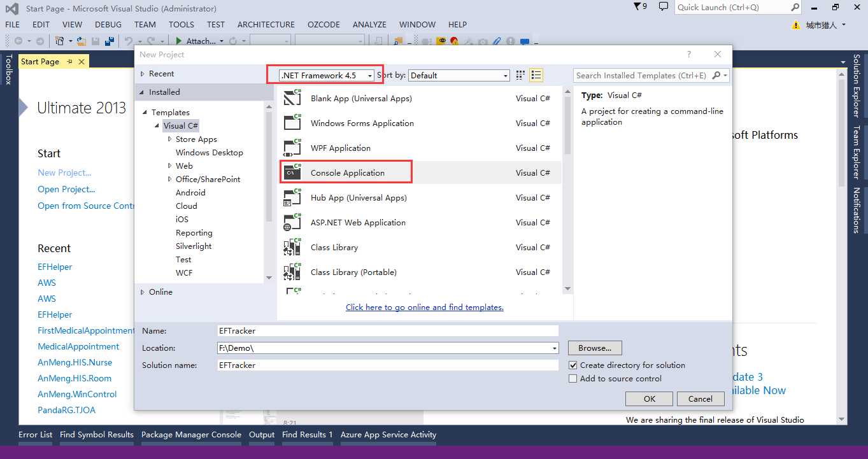The image size is (868, 459).
Task: Click the Open File toolbar icon
Action: pos(81,41)
